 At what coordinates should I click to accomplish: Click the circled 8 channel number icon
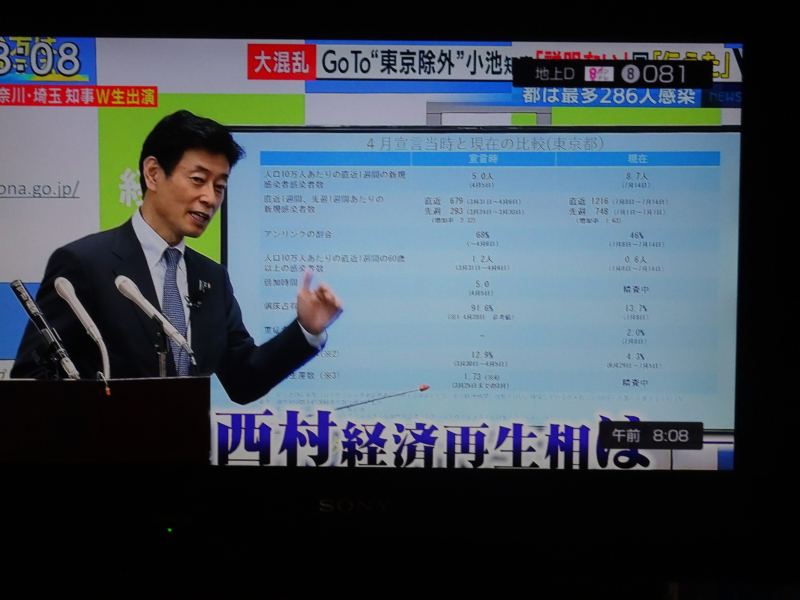(630, 74)
